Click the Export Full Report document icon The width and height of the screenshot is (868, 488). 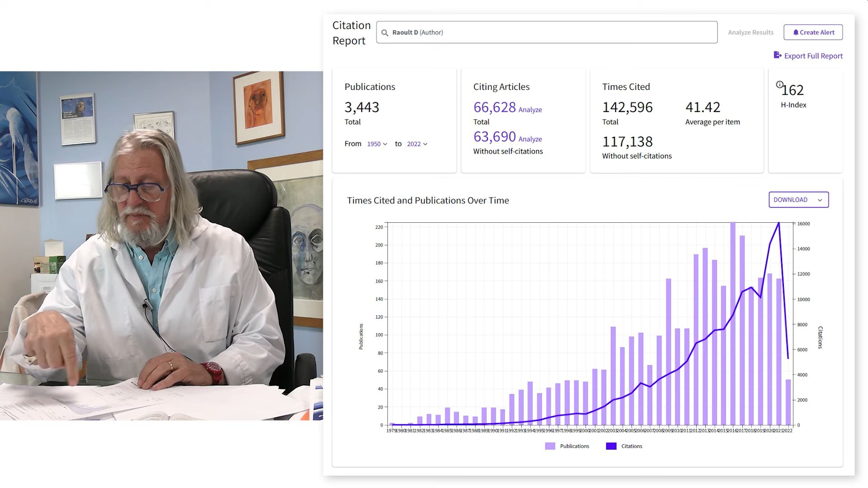pyautogui.click(x=777, y=55)
